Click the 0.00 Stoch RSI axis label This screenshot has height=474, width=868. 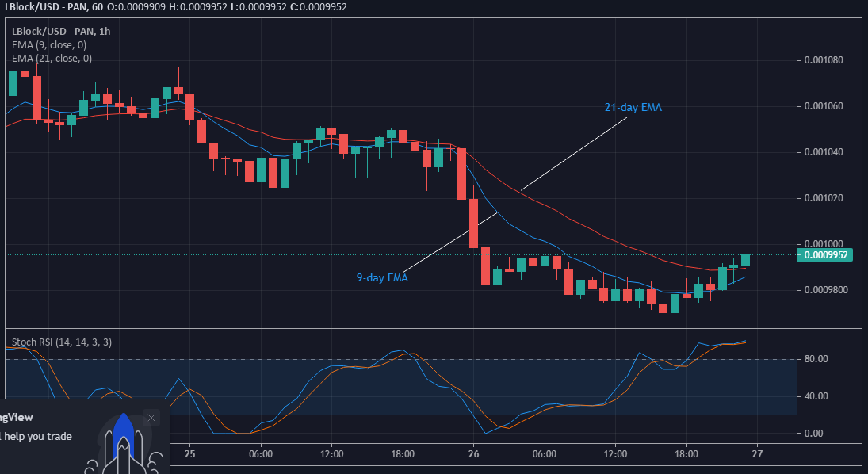click(814, 433)
